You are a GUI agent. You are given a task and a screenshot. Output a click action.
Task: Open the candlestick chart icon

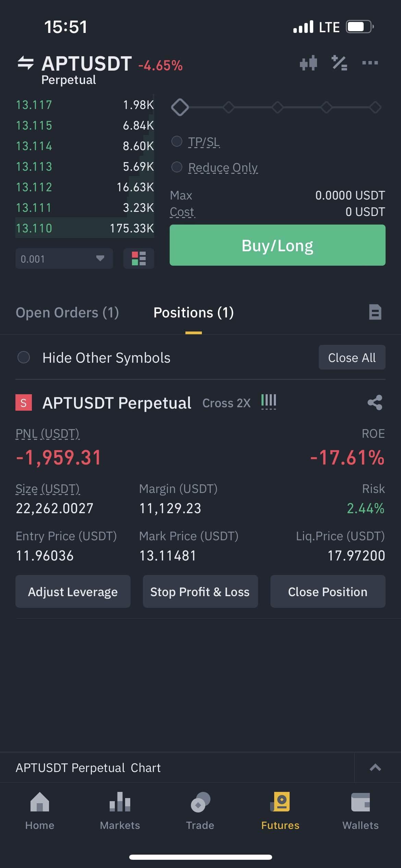308,63
